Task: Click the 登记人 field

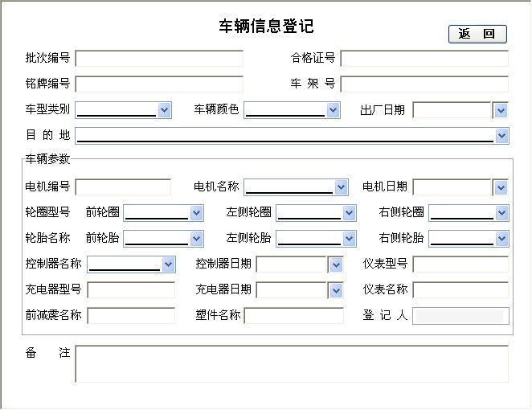Action: coord(460,316)
